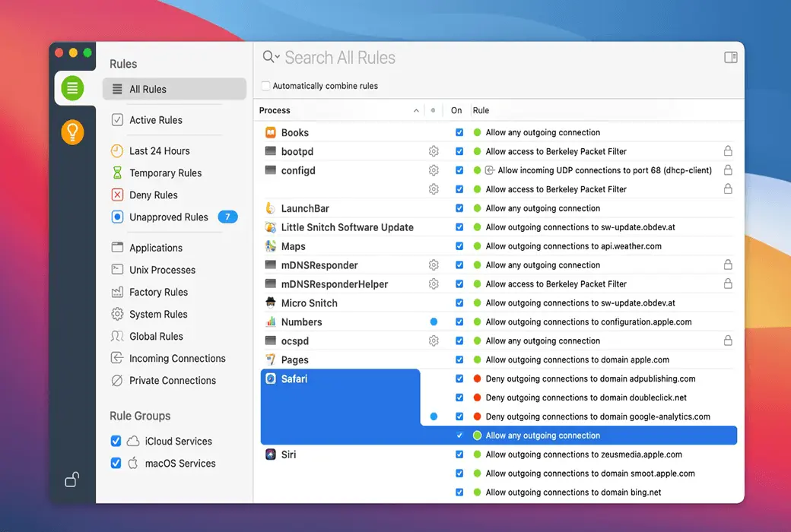This screenshot has height=532, width=791.
Task: Toggle iCloud Services rule group checkbox
Action: click(x=116, y=442)
